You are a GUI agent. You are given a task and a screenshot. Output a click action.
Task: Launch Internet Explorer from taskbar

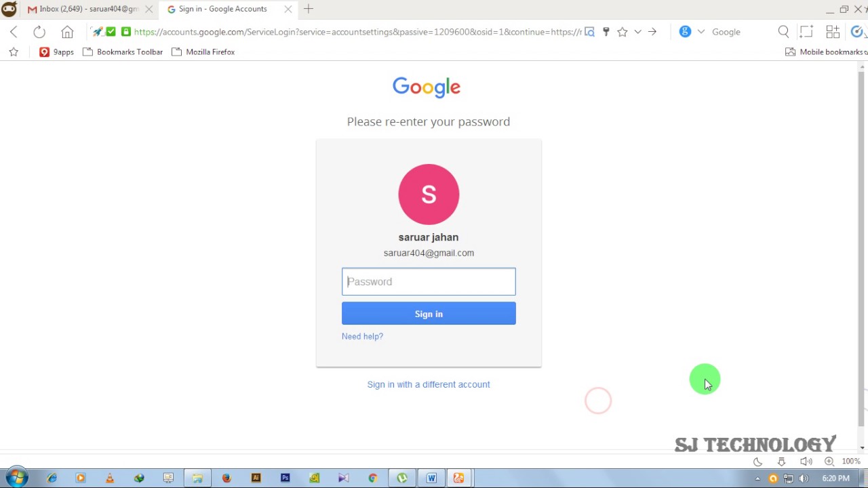pyautogui.click(x=52, y=478)
